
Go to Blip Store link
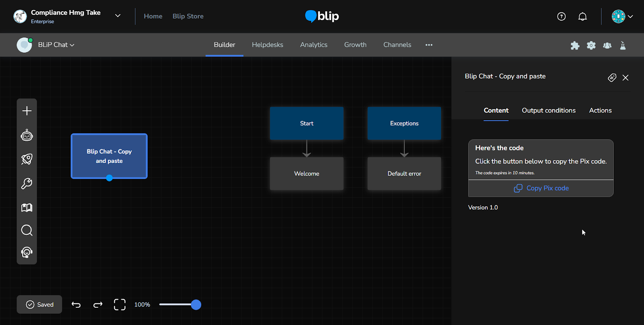(x=188, y=16)
